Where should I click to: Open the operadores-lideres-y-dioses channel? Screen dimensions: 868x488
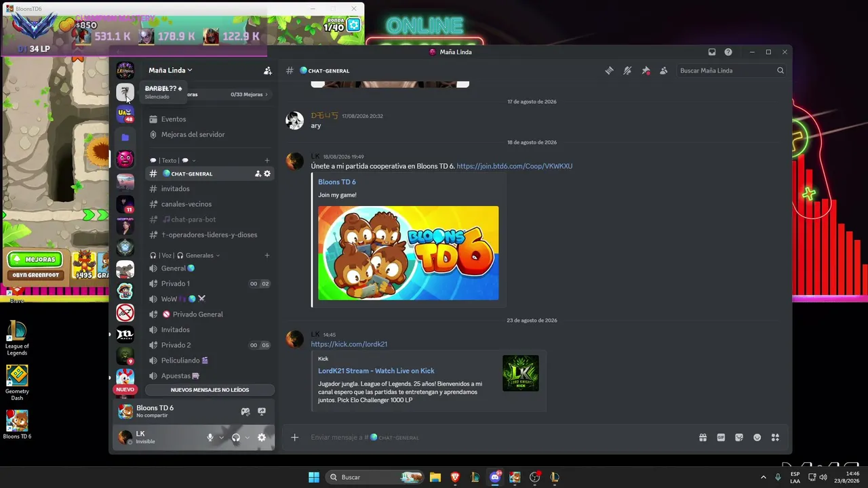(x=210, y=235)
